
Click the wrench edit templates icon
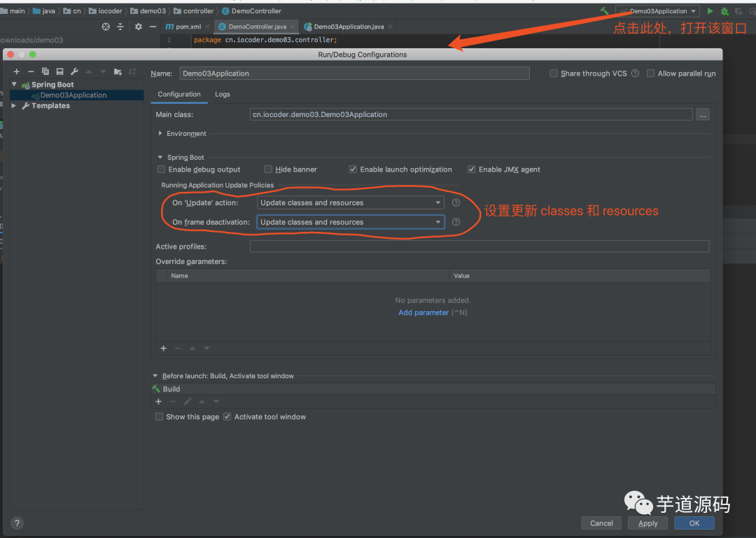[74, 71]
